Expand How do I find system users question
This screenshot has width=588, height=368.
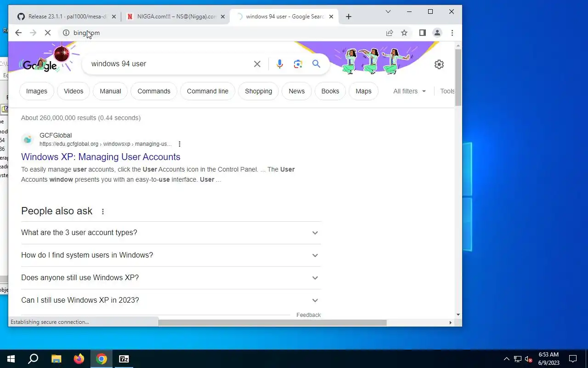[170, 255]
